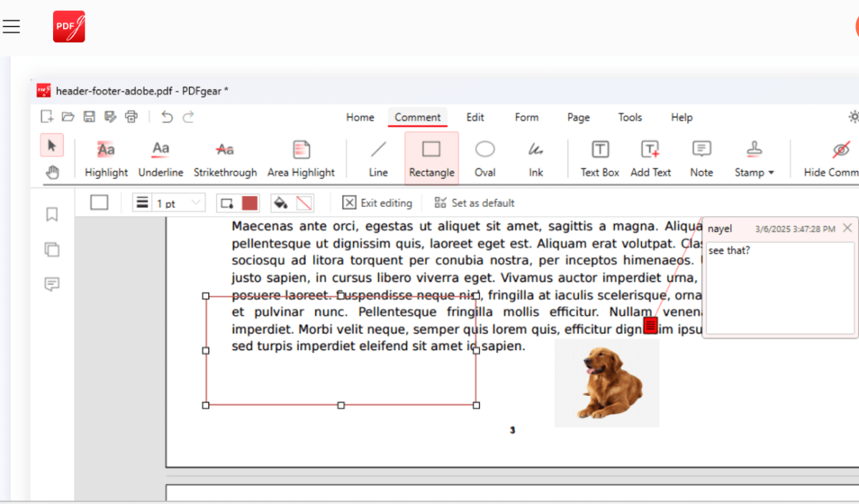Choose the Strikethrough annotation tool

click(225, 158)
